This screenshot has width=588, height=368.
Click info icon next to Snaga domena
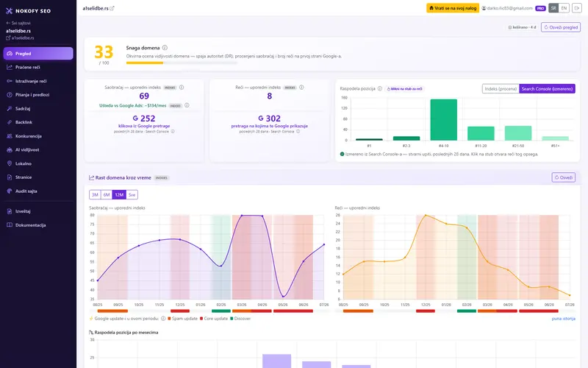pos(165,48)
